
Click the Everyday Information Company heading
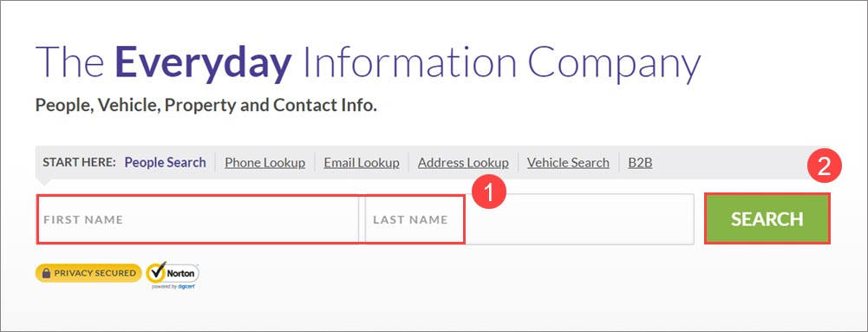click(368, 62)
